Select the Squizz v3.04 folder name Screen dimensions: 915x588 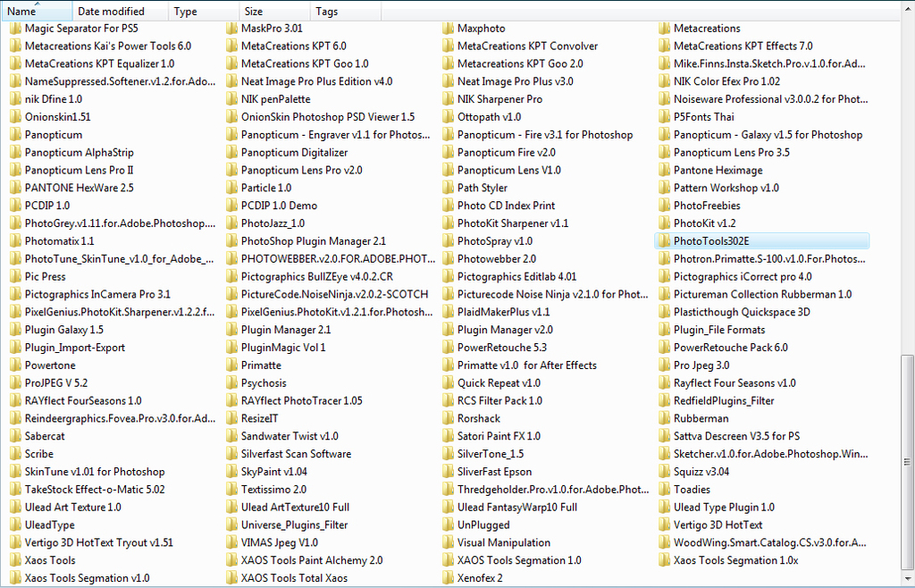point(701,471)
